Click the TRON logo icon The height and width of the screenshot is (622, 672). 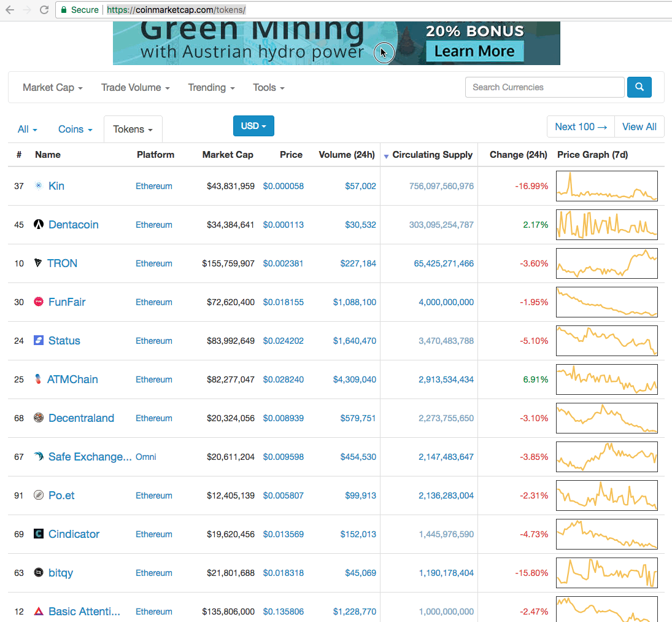pyautogui.click(x=38, y=263)
